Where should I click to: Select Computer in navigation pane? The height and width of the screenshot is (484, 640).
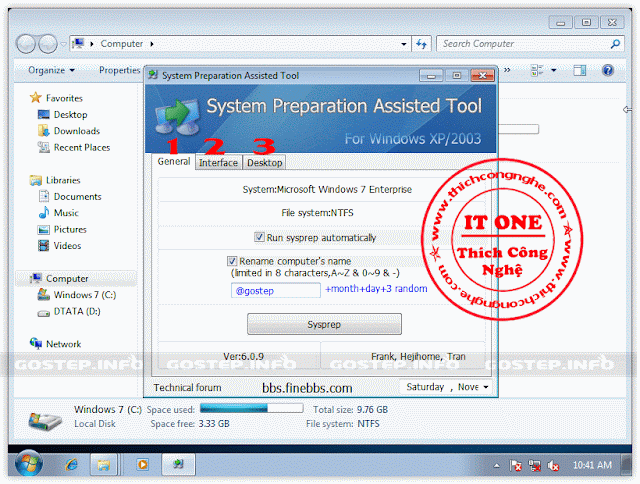pos(67,278)
